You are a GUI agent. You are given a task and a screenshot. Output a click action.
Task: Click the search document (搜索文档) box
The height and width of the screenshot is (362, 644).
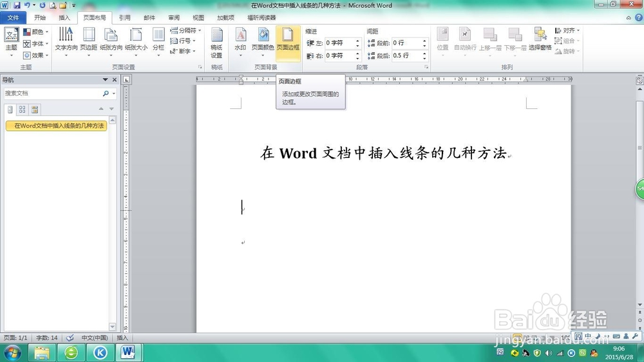point(52,93)
